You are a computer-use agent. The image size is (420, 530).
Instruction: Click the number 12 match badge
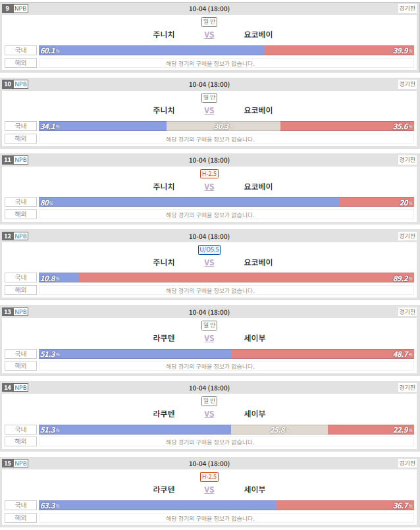[x=7, y=236]
